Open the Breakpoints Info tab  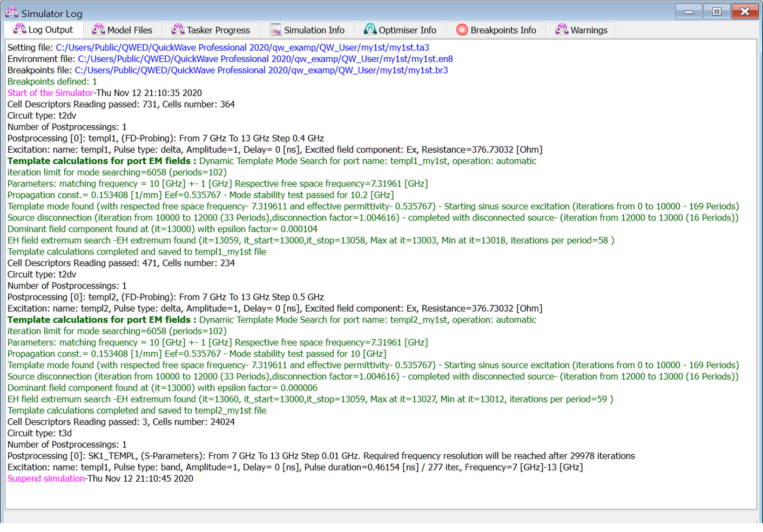point(496,30)
